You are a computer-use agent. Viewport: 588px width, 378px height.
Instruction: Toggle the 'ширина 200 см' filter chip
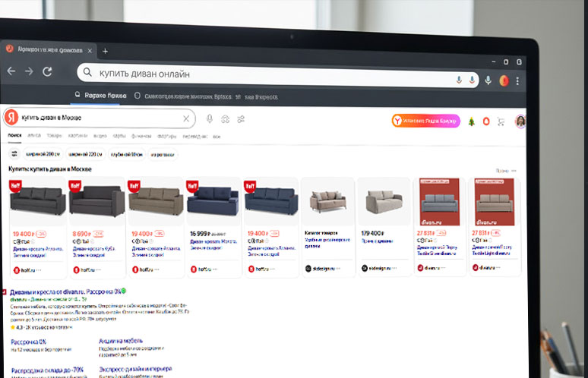(x=42, y=154)
